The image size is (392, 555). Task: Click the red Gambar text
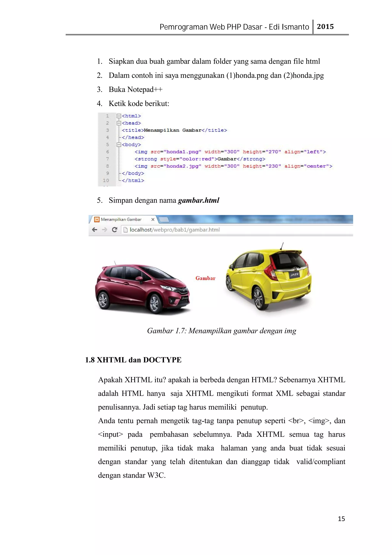click(205, 278)
